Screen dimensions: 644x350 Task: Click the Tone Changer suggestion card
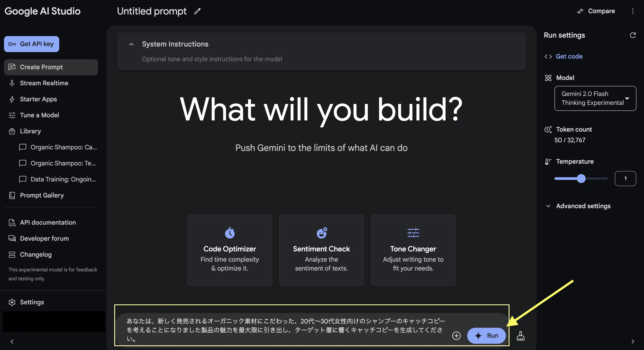click(x=413, y=249)
